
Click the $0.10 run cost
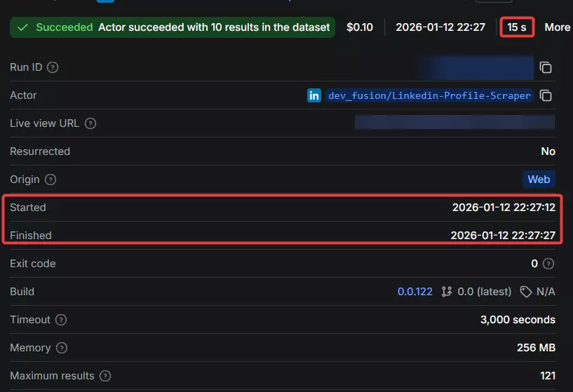click(360, 27)
